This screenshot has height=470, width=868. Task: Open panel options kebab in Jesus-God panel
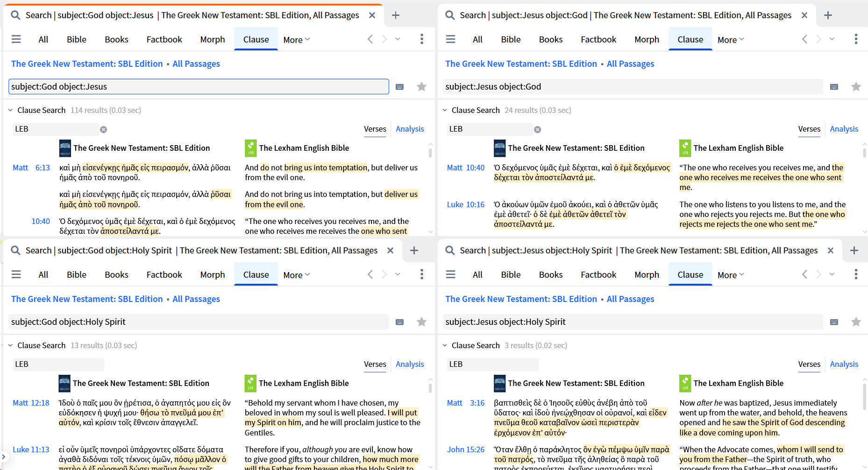856,39
